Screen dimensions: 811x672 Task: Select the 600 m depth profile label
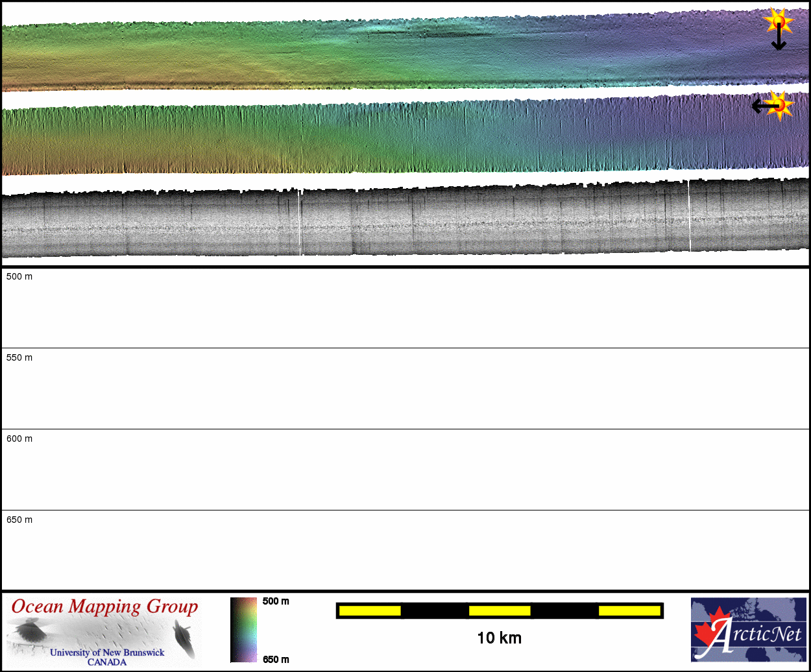click(x=19, y=439)
